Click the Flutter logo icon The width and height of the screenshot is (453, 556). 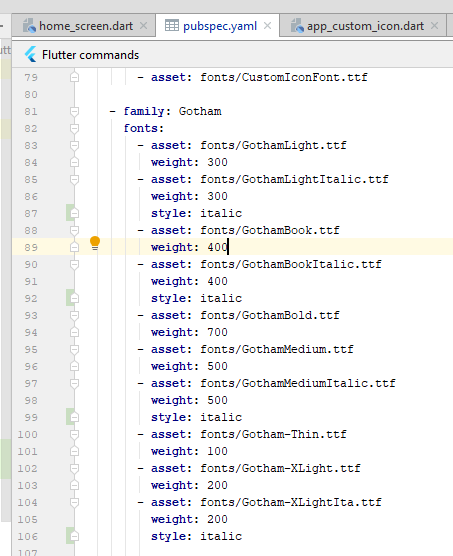[x=30, y=55]
